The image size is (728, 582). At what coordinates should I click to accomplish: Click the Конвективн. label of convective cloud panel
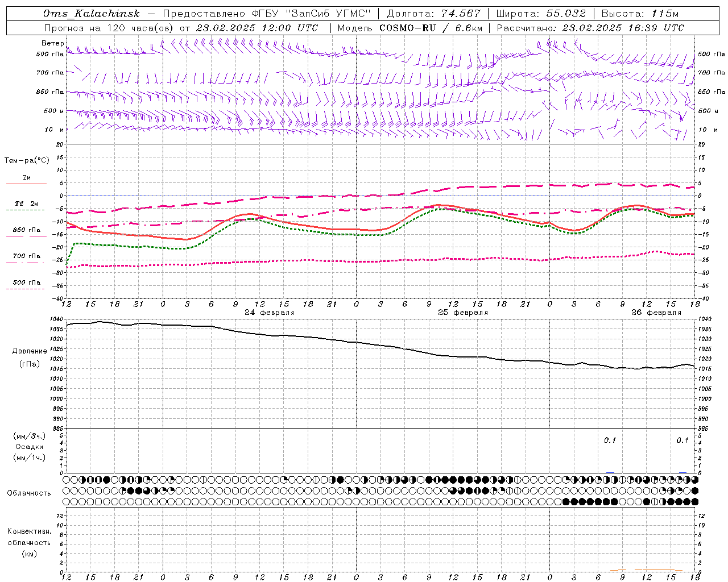point(30,531)
